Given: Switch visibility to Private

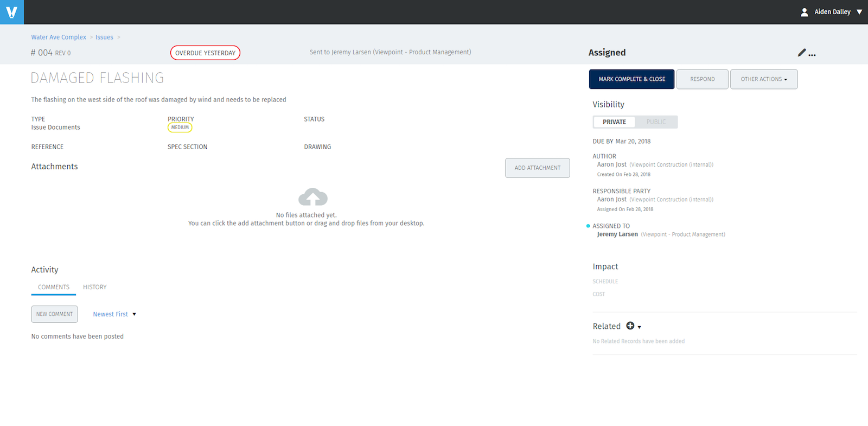Looking at the screenshot, I should tap(614, 122).
